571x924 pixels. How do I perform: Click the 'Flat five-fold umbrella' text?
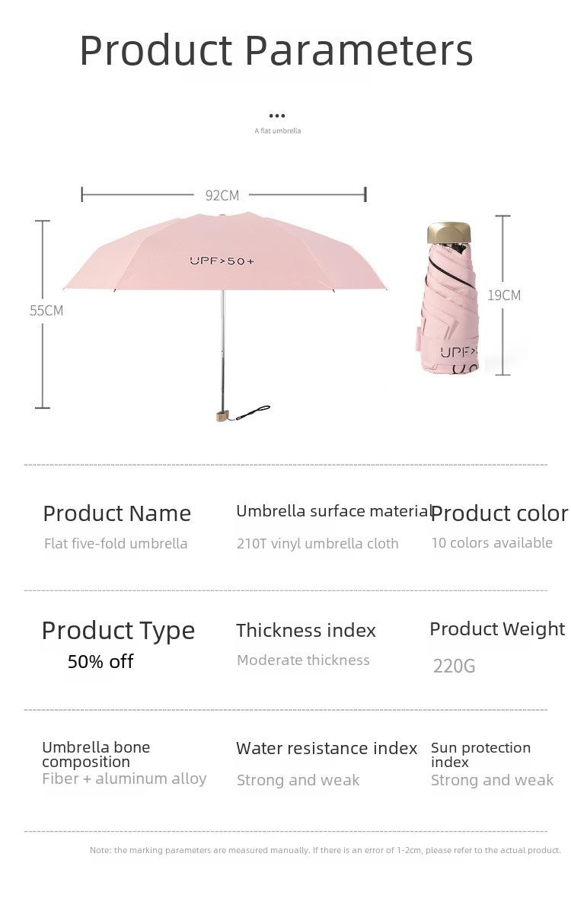point(116,543)
